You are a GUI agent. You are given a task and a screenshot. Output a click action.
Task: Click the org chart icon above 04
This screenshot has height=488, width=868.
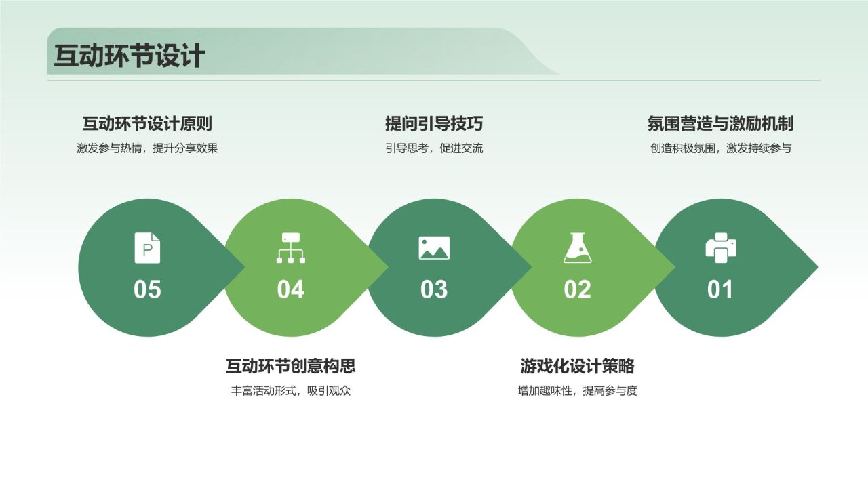(291, 247)
